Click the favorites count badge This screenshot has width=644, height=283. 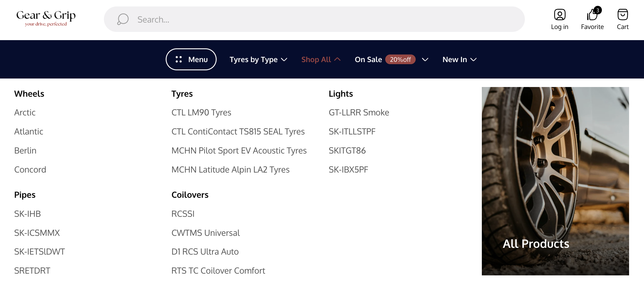tap(598, 10)
